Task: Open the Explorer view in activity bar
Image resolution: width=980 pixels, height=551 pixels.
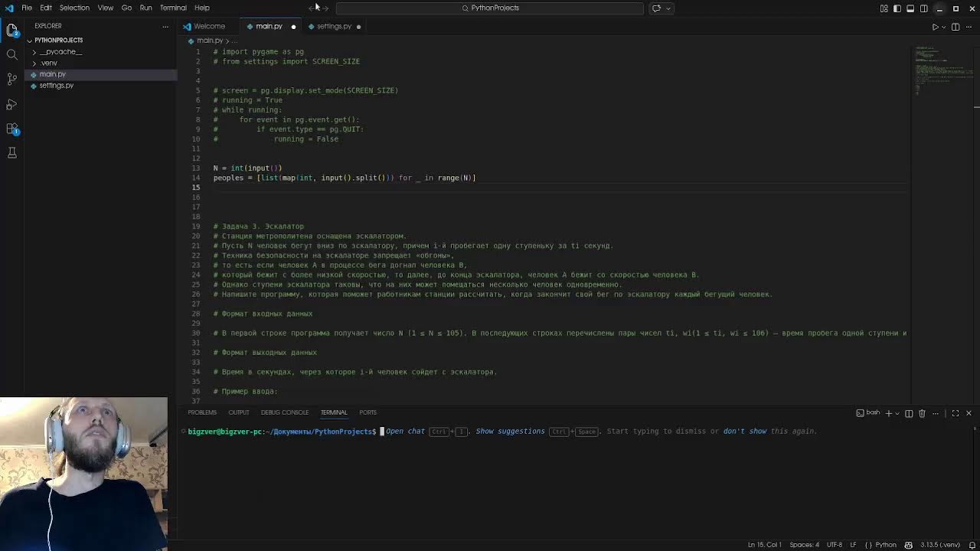Action: (11, 31)
